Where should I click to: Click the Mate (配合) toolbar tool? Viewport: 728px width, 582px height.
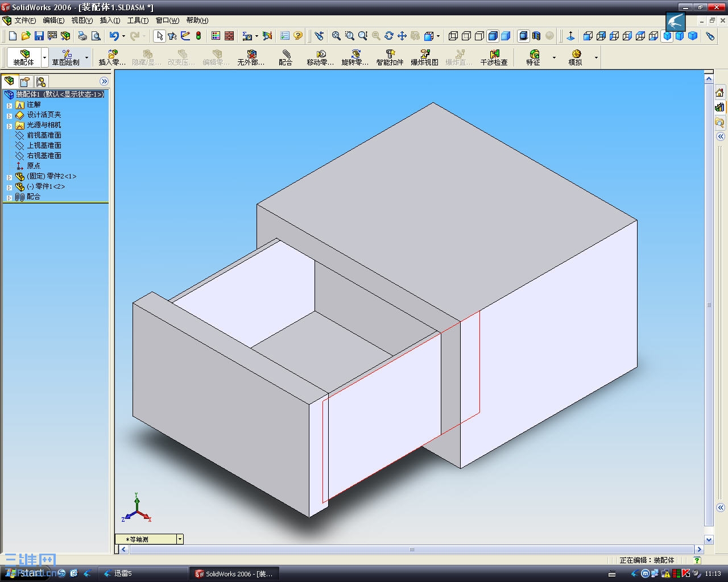click(x=286, y=57)
